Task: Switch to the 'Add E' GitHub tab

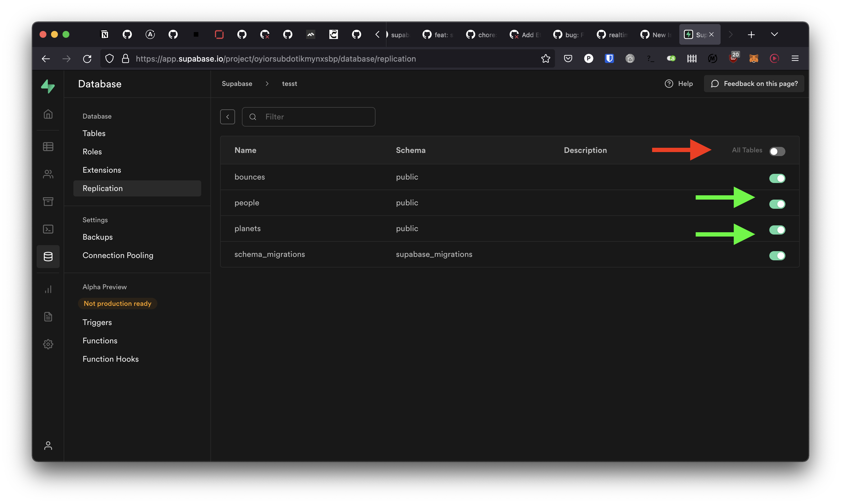Action: [525, 35]
